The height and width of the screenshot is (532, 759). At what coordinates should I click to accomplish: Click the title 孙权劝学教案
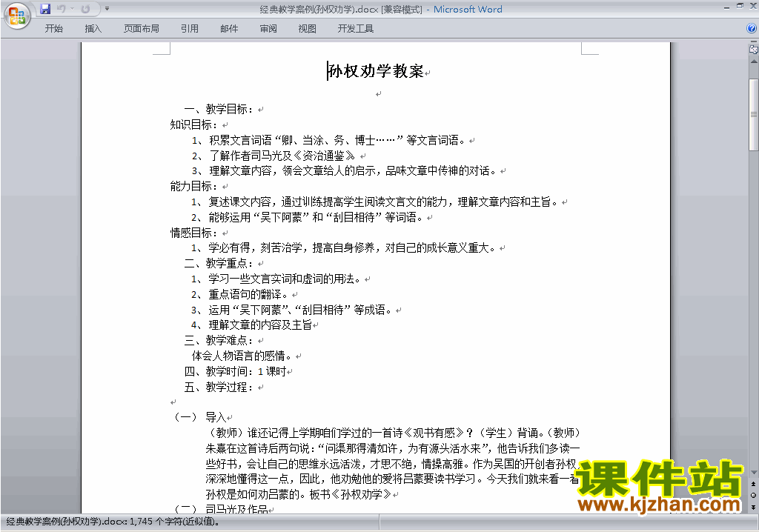click(376, 71)
